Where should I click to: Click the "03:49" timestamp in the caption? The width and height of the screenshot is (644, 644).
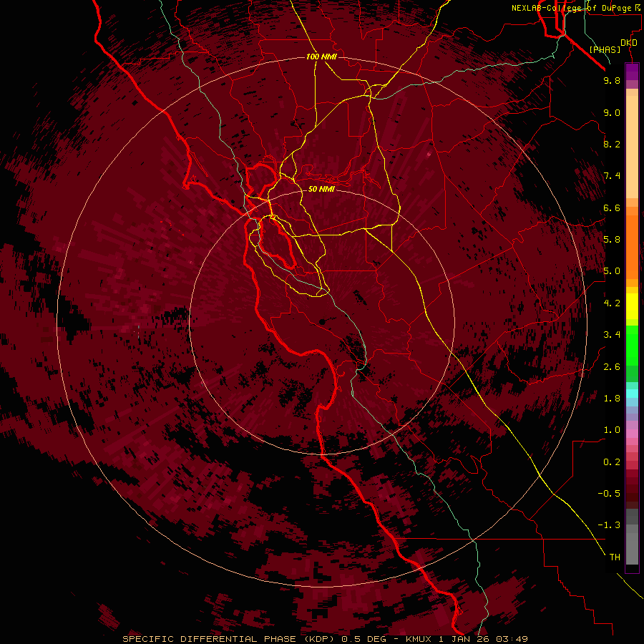click(x=512, y=639)
